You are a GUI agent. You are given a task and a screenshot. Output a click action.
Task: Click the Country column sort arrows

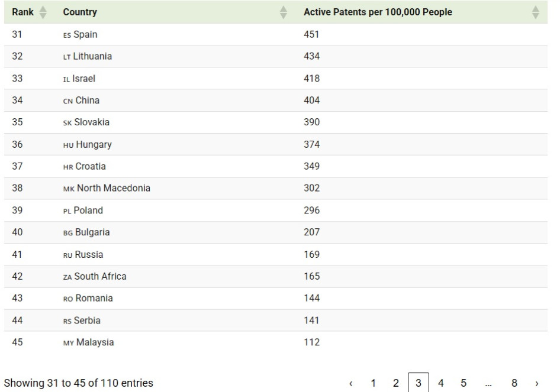(284, 12)
